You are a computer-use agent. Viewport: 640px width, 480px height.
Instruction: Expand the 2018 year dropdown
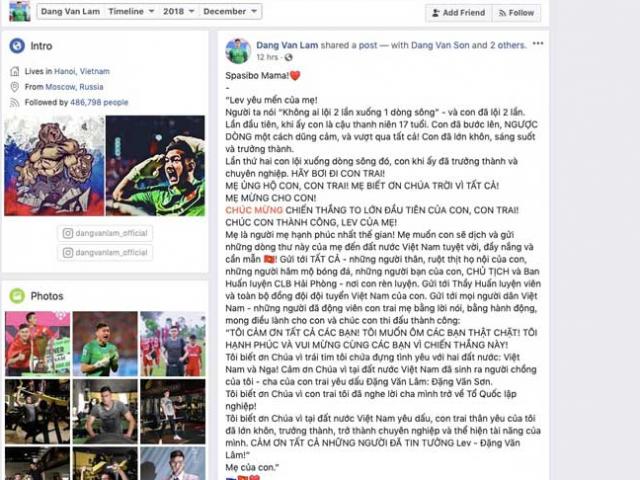pyautogui.click(x=179, y=11)
